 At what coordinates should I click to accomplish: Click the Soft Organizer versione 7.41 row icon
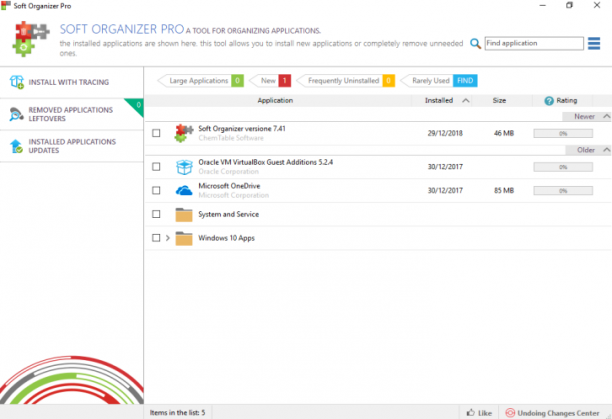184,133
